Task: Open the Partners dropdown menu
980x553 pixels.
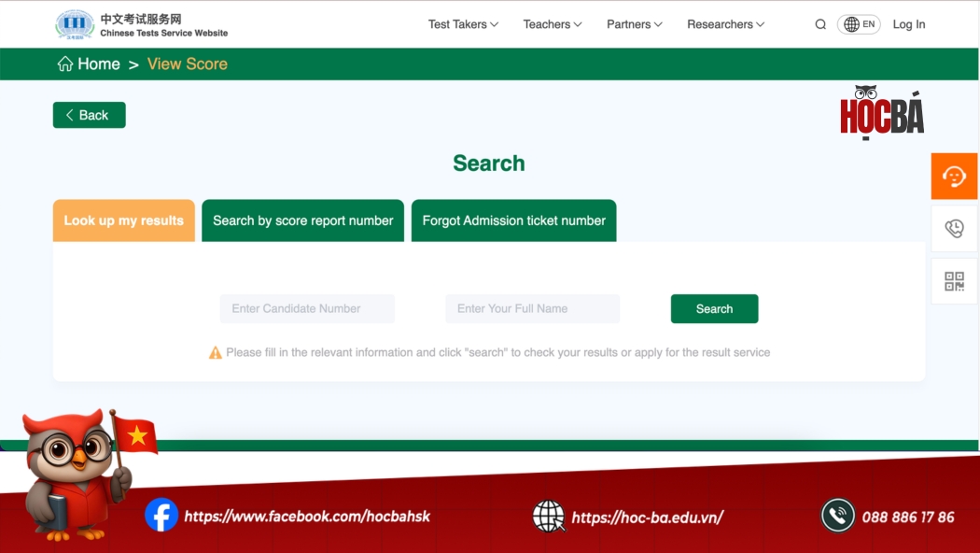Action: click(x=634, y=24)
